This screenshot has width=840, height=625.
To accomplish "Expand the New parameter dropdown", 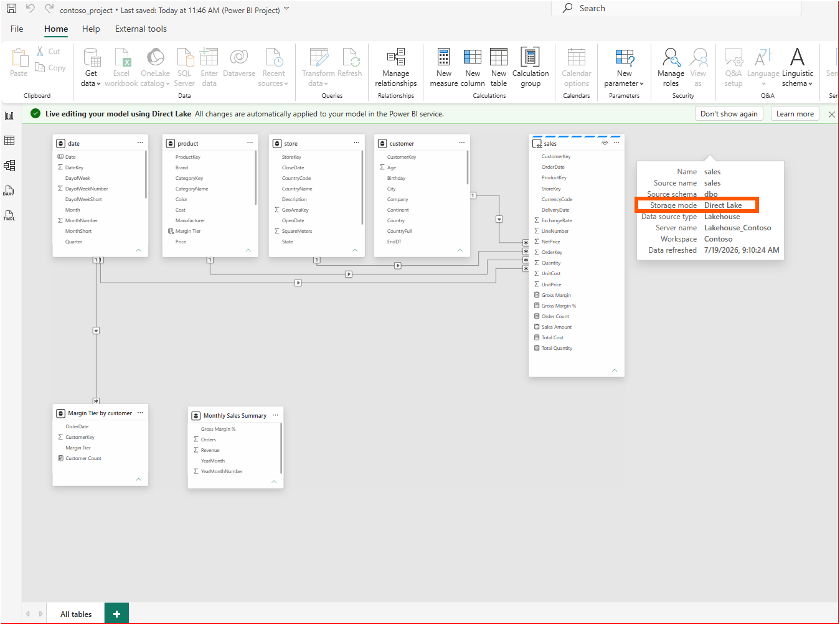I will [624, 68].
